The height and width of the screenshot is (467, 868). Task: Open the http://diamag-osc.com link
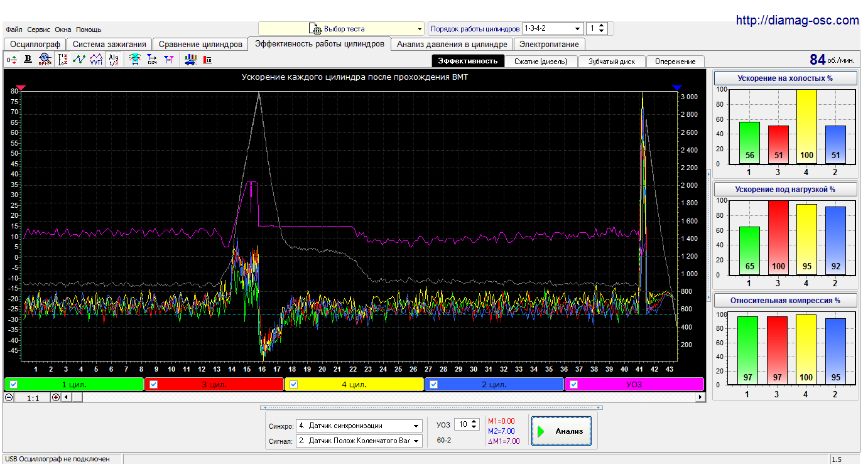[x=797, y=20]
